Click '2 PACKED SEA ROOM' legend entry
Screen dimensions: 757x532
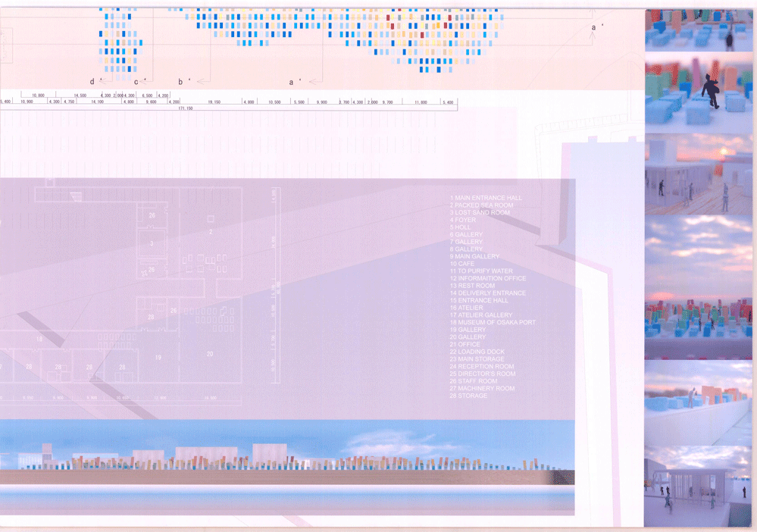481,205
